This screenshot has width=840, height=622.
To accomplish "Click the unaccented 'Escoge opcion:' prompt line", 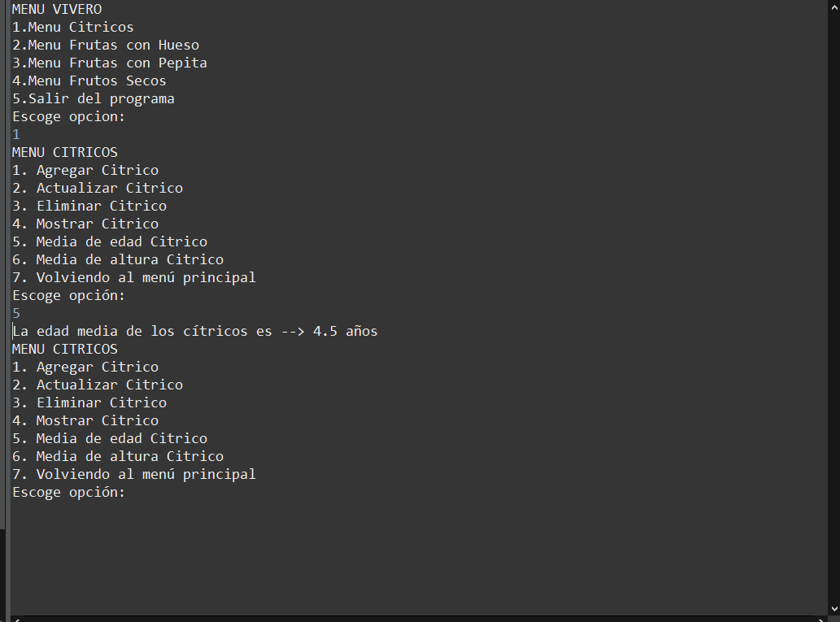I will 69,116.
